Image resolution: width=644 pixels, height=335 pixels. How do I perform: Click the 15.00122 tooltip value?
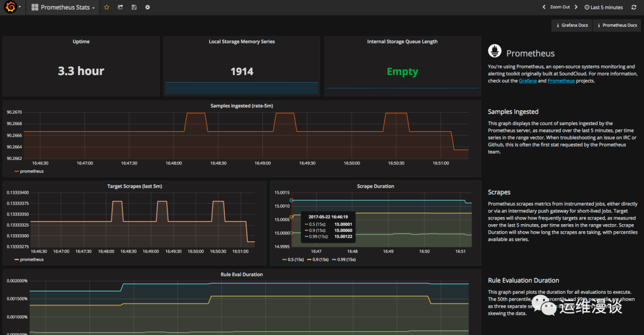[x=343, y=237]
